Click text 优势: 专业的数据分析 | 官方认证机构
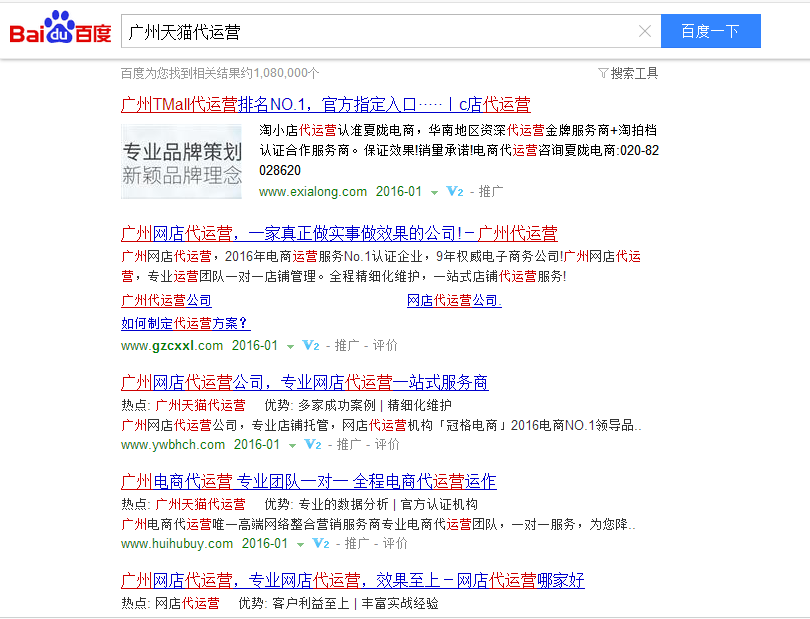Screen dimensions: 810x619 click(x=371, y=505)
